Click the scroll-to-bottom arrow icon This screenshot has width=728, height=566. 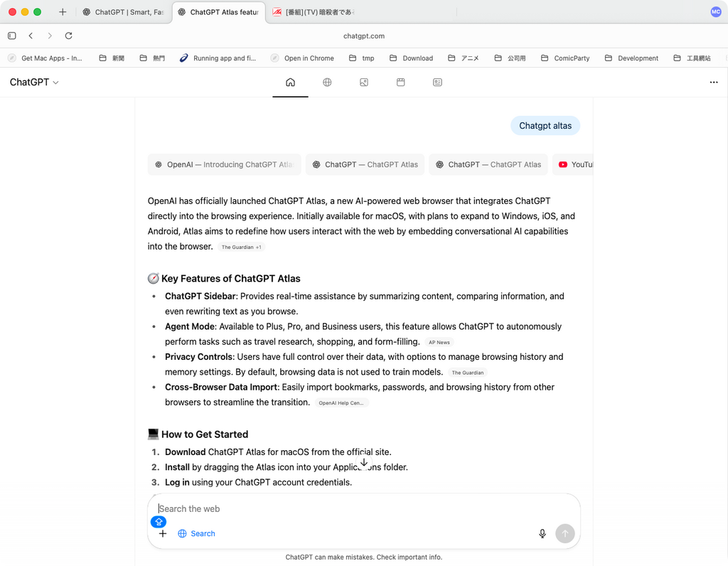pyautogui.click(x=364, y=462)
